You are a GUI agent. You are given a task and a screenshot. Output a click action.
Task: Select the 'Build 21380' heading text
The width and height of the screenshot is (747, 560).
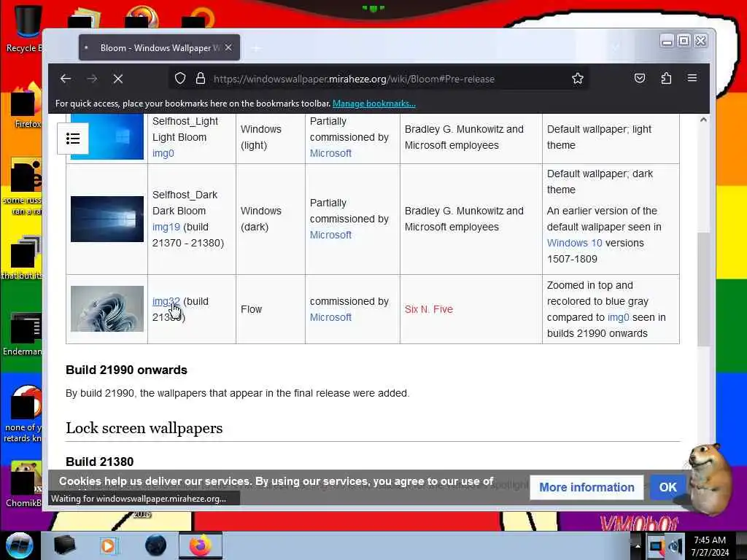coord(99,462)
